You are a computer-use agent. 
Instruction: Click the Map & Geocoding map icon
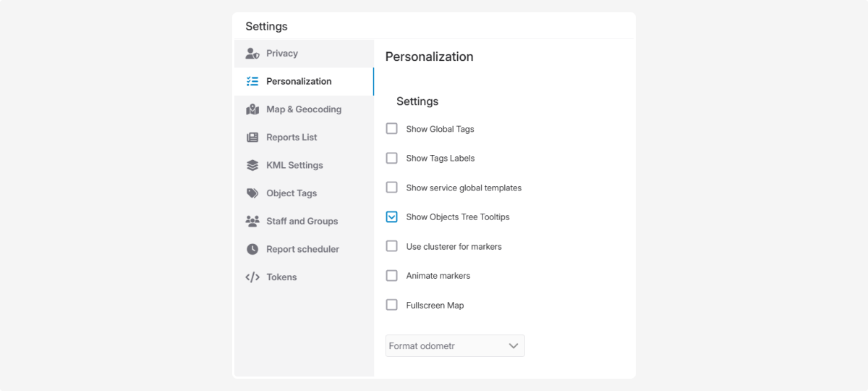point(252,109)
